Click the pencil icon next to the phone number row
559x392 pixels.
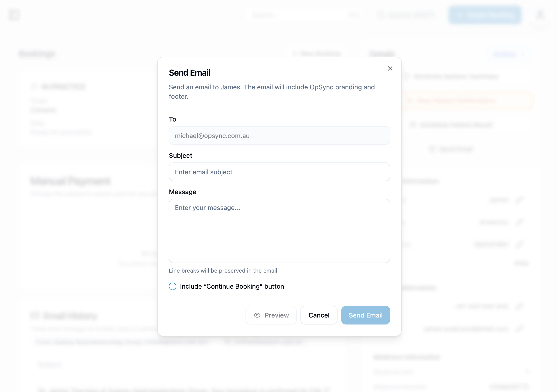[520, 306]
